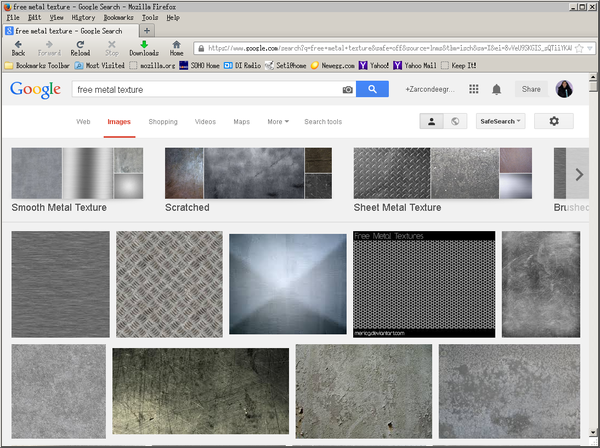
Task: Open Search tools options
Action: pyautogui.click(x=323, y=121)
